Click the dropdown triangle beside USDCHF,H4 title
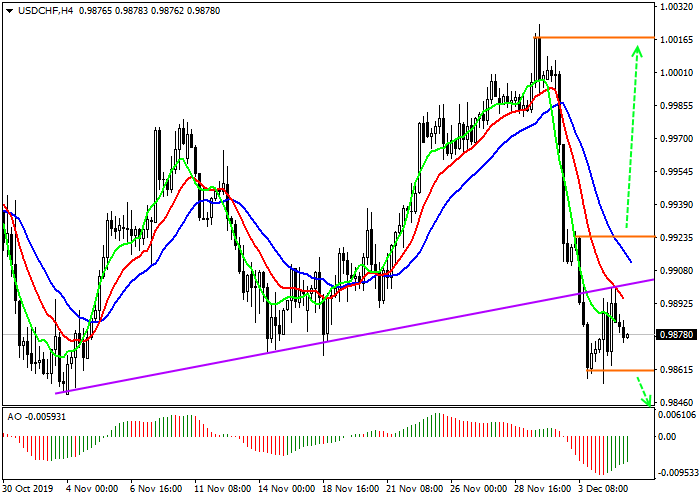700x500 pixels. [x=10, y=11]
